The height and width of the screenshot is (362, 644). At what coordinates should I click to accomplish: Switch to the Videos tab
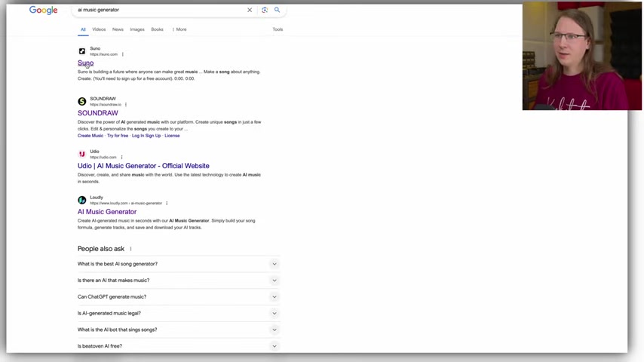pos(99,29)
